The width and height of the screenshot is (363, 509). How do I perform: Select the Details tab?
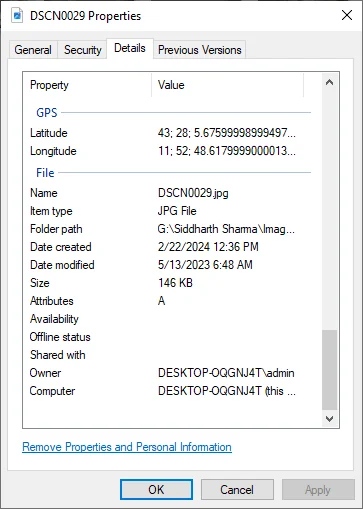[130, 48]
